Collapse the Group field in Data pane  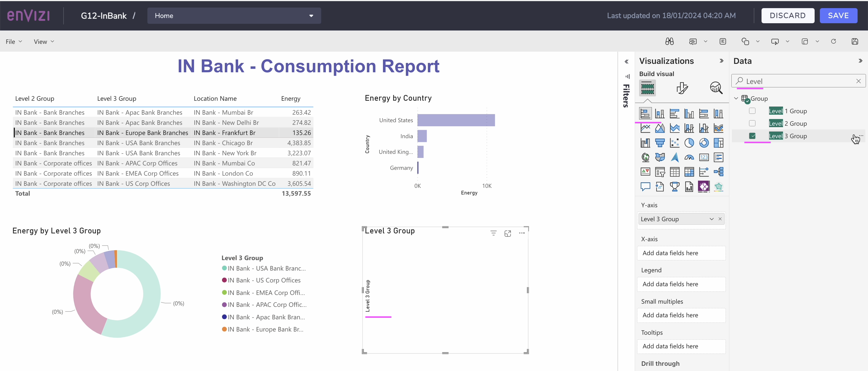pos(736,98)
